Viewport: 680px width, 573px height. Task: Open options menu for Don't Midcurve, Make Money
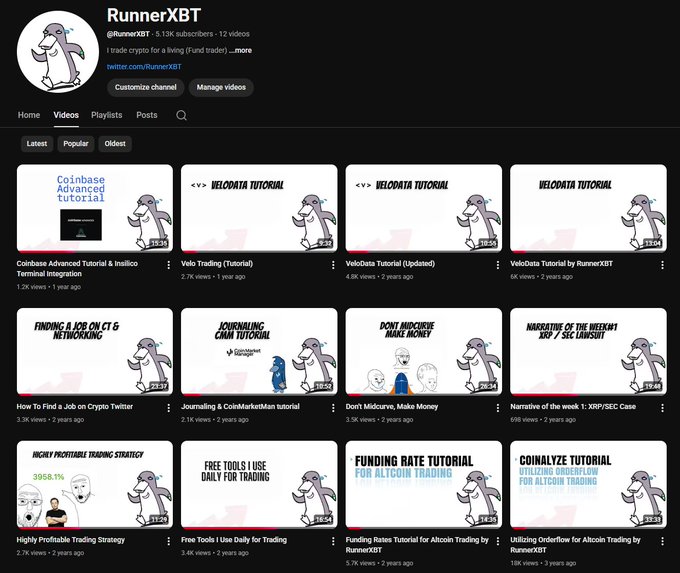point(497,408)
